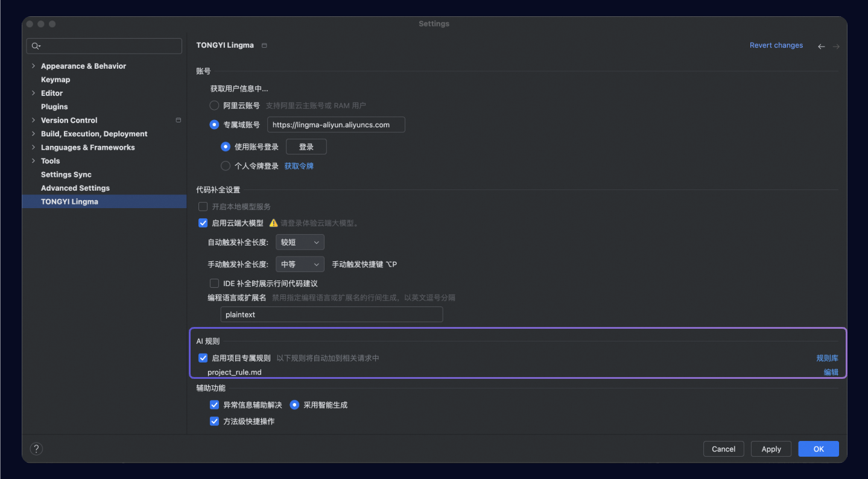The image size is (868, 479).
Task: Click the OK button
Action: pyautogui.click(x=819, y=449)
